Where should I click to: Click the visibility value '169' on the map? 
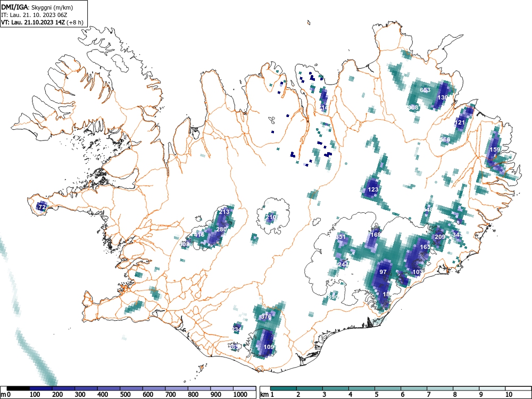tap(376, 235)
